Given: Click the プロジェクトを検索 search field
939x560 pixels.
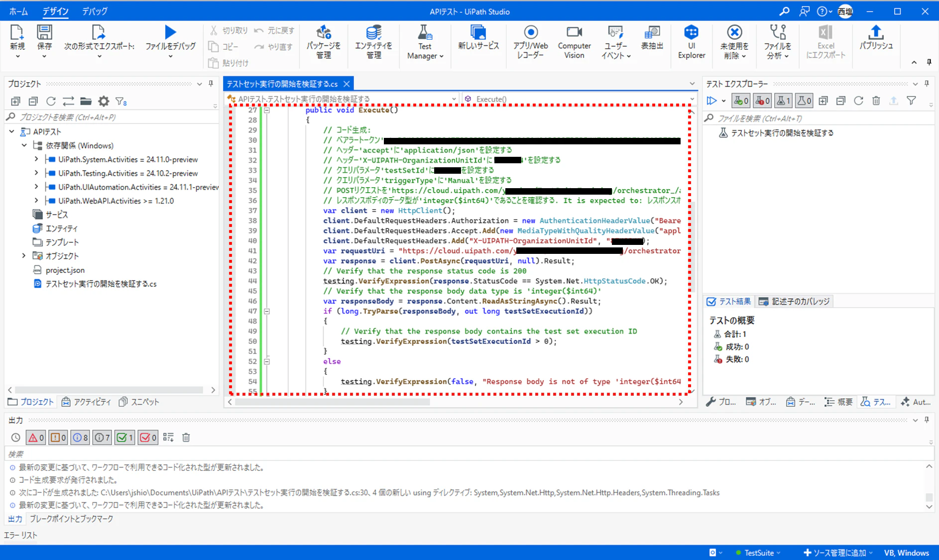Looking at the screenshot, I should coord(112,117).
